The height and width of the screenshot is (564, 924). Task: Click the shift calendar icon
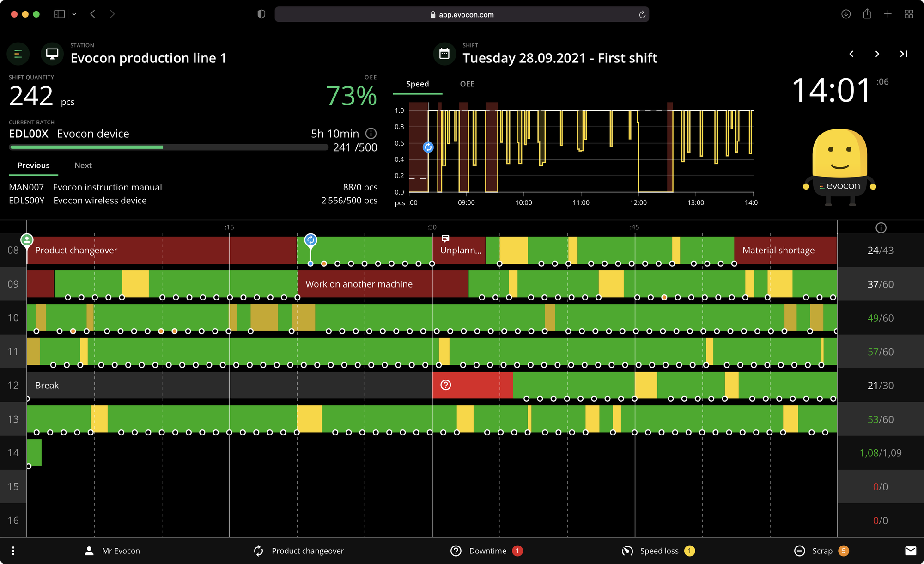444,54
